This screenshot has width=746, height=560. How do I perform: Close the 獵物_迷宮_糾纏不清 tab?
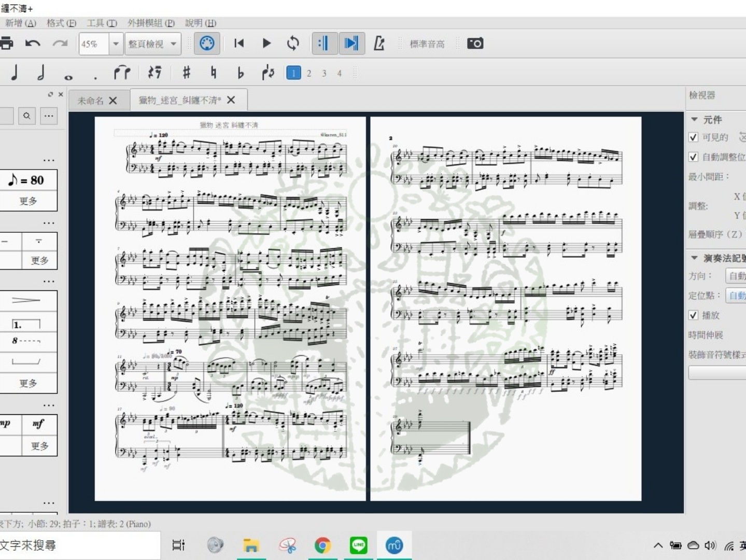(231, 100)
